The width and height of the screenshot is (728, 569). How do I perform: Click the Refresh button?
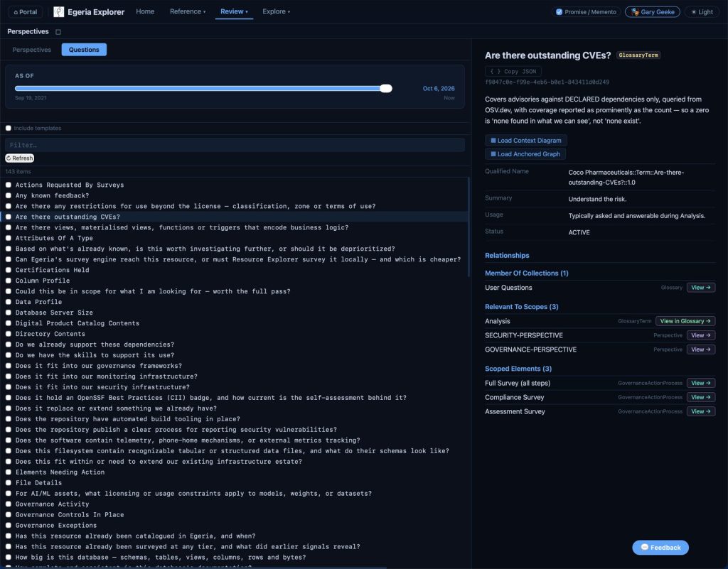[x=19, y=158]
